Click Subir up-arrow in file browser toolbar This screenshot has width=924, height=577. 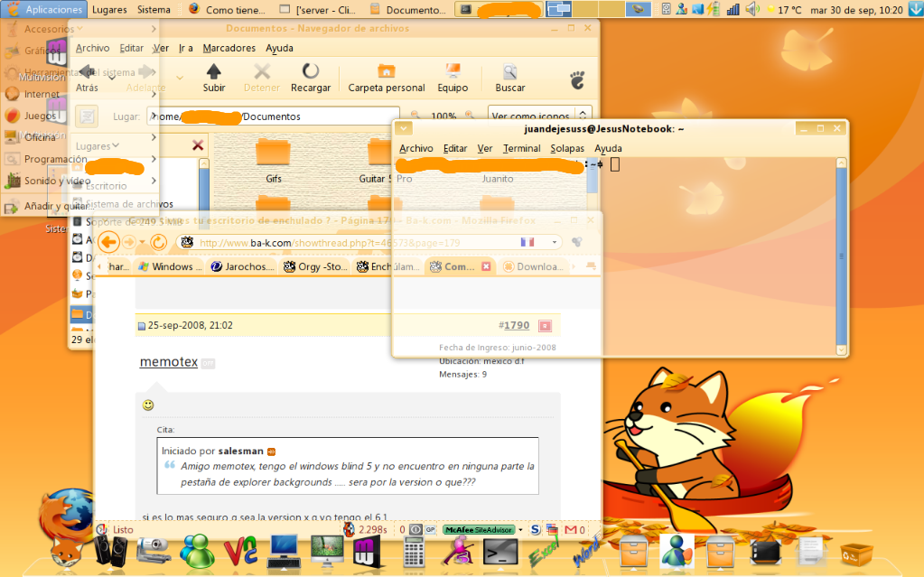pyautogui.click(x=214, y=79)
